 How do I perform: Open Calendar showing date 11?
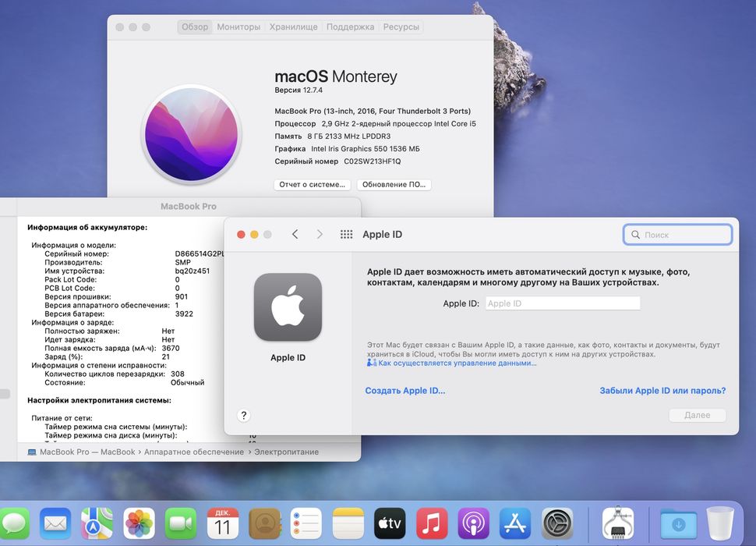[x=222, y=523]
